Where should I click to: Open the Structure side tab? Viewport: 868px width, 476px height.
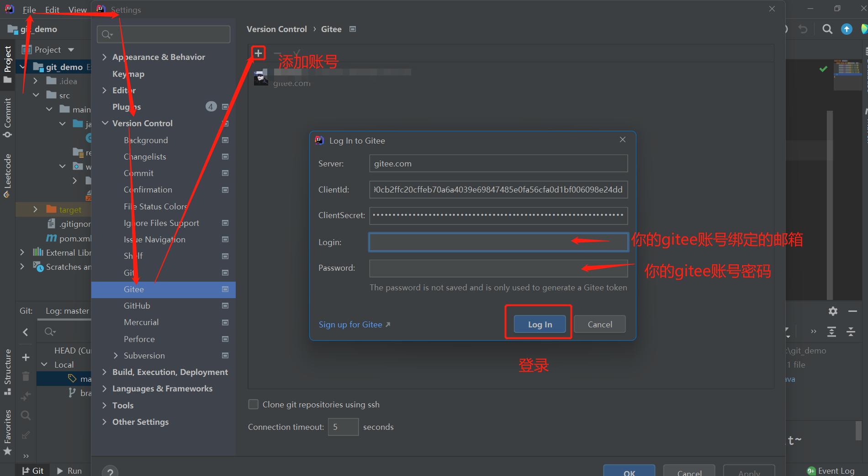coord(7,372)
